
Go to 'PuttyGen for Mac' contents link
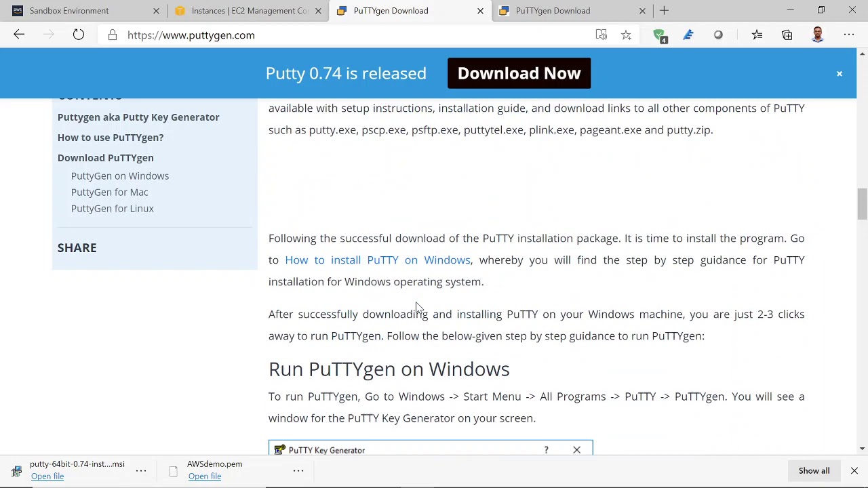click(x=110, y=192)
